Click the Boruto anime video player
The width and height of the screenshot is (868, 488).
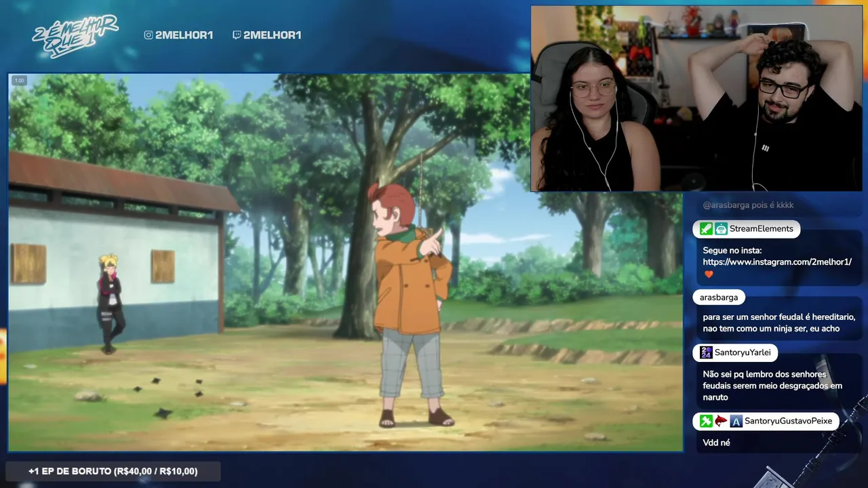tap(346, 262)
